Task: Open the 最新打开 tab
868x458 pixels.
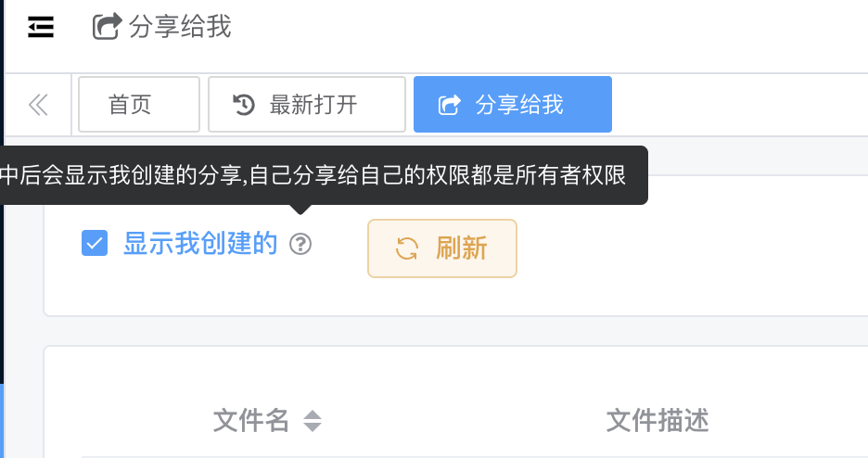Action: point(307,105)
